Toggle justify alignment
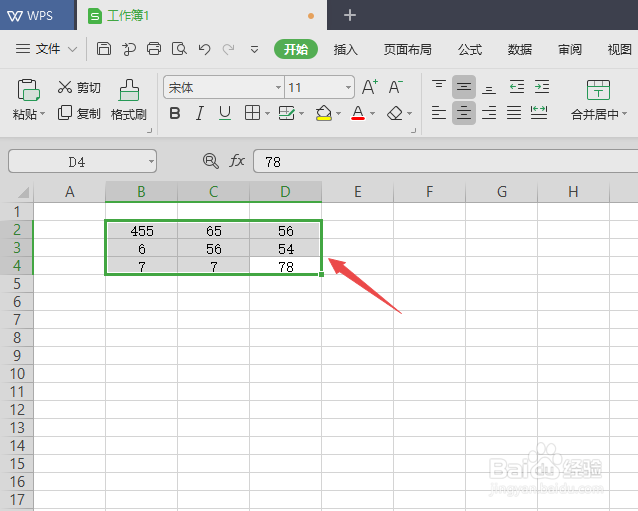638x511 pixels. click(x=514, y=113)
